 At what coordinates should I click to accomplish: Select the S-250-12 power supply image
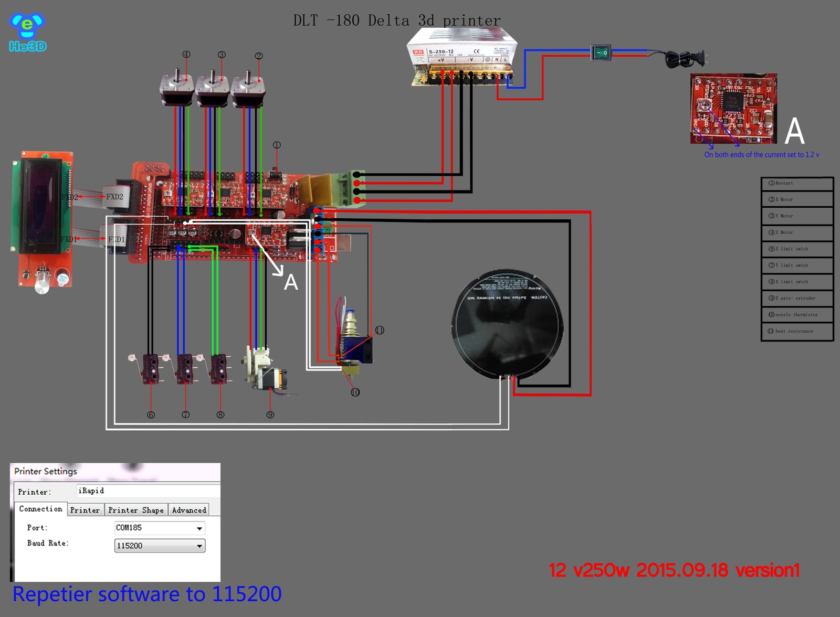pyautogui.click(x=462, y=58)
